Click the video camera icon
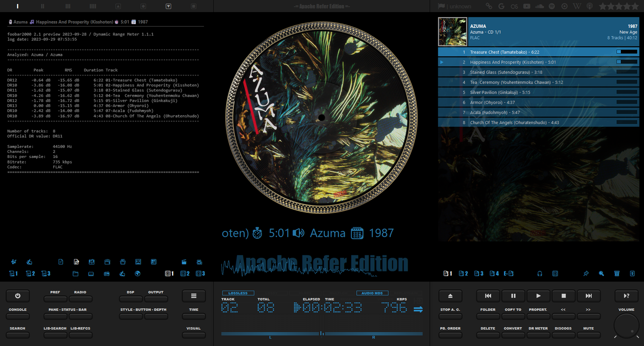This screenshot has height=346, width=644. 200,262
